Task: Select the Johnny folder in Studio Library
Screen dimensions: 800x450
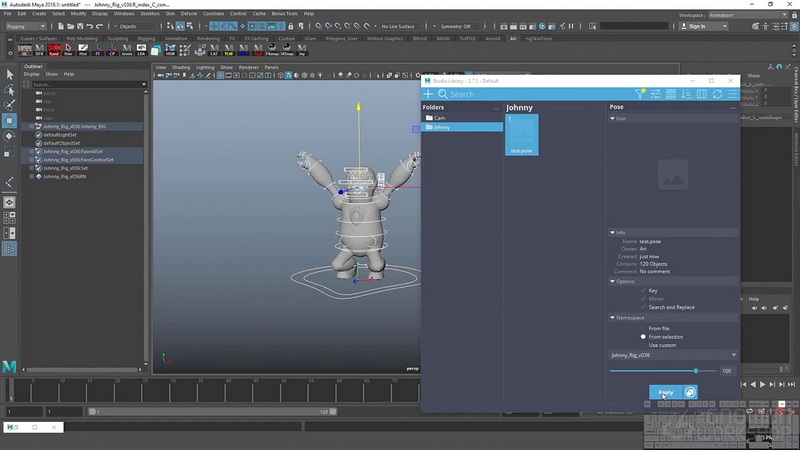Action: (x=462, y=127)
